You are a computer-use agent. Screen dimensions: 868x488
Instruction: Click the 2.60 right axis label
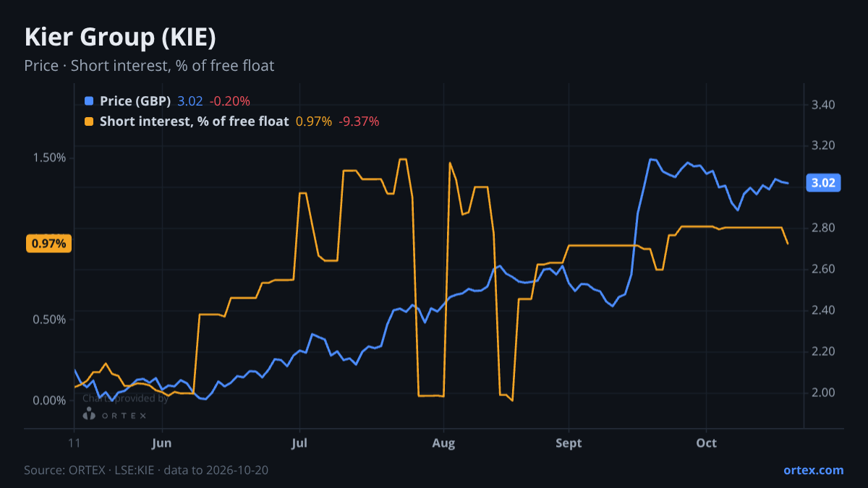pyautogui.click(x=823, y=270)
